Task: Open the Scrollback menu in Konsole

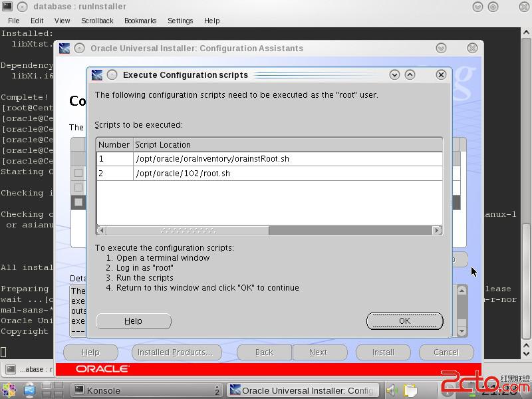Action: point(97,21)
